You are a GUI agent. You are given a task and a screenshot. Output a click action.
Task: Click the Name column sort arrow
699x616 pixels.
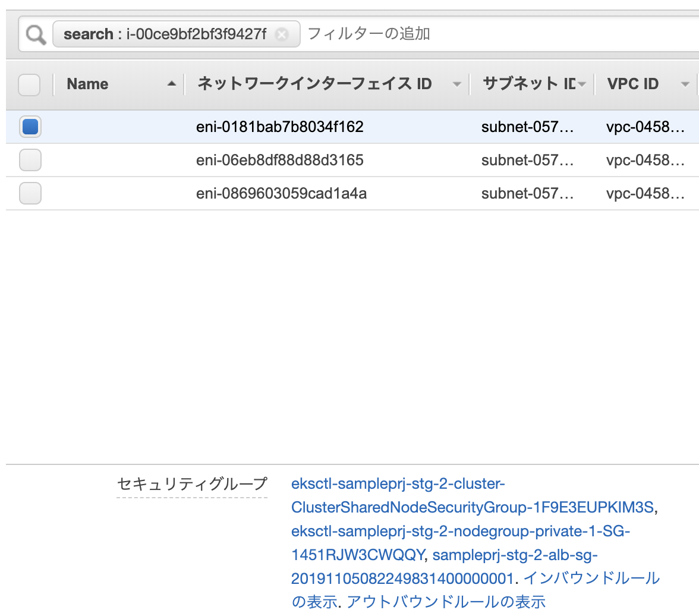tap(172, 84)
